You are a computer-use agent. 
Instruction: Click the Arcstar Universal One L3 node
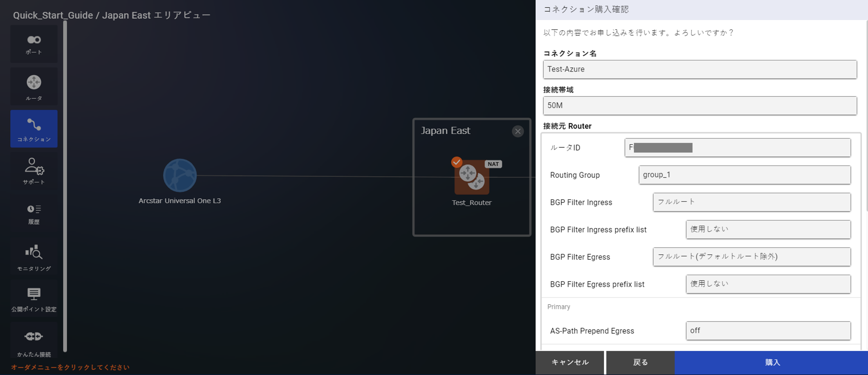click(180, 175)
